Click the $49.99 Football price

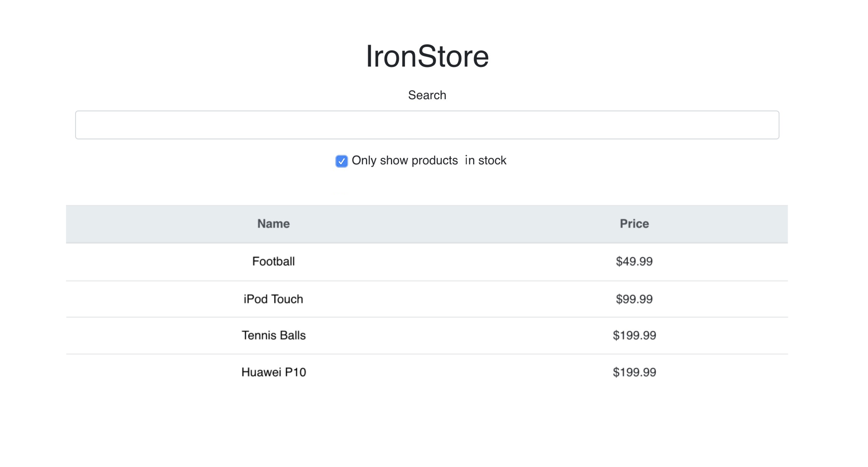tap(634, 261)
